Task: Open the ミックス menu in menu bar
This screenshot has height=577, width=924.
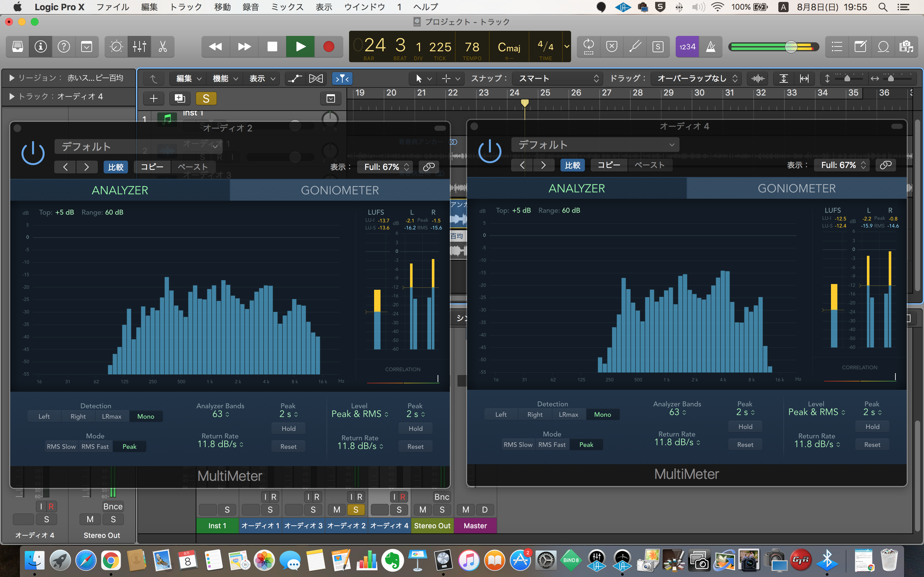Action: pyautogui.click(x=287, y=7)
